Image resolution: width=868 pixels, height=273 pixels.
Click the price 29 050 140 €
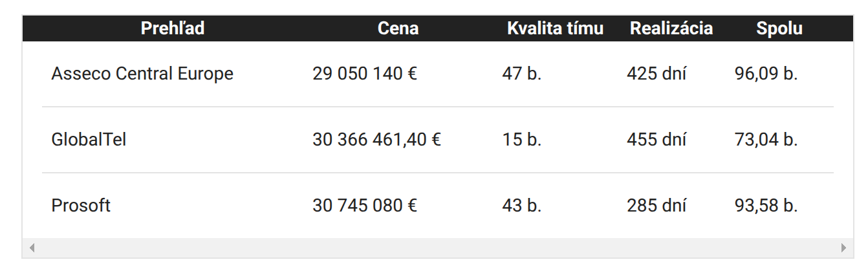click(x=365, y=74)
